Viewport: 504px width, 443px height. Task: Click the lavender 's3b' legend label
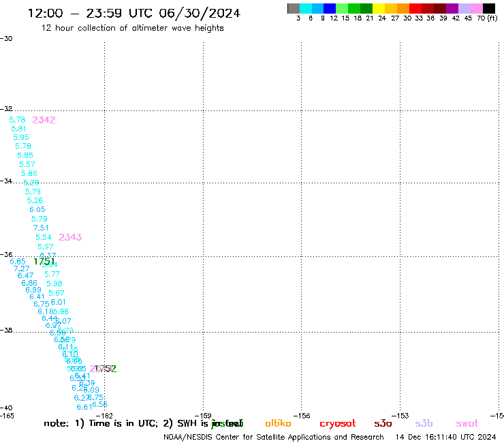coord(424,424)
